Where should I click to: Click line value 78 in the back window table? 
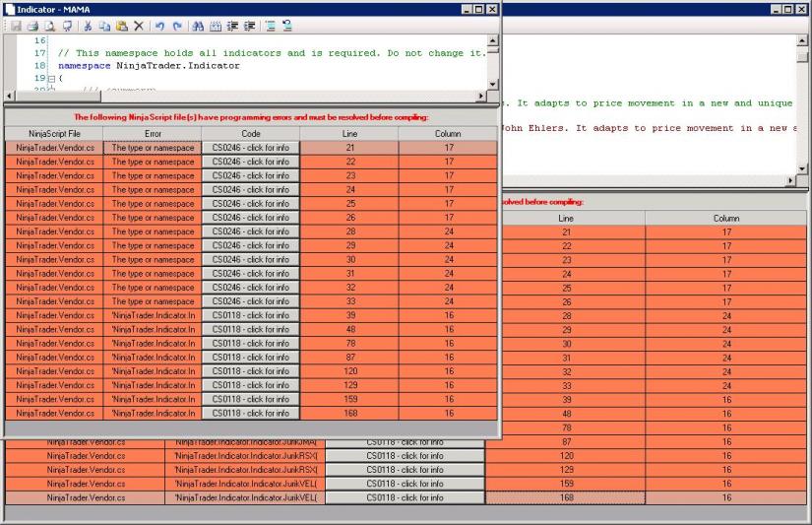point(566,428)
